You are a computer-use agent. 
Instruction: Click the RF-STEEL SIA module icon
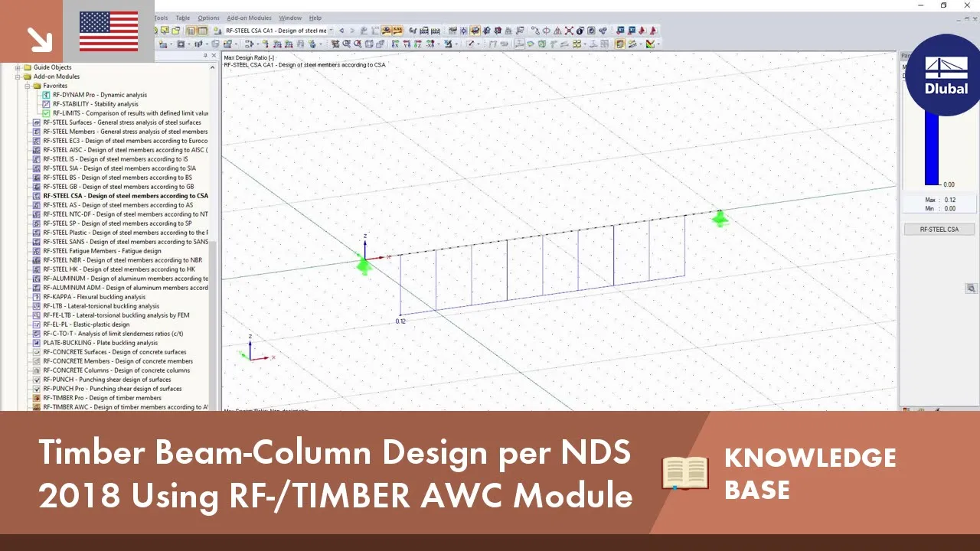(37, 168)
